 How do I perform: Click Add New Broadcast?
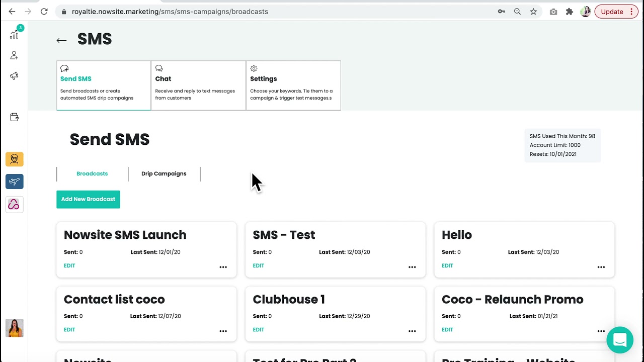[x=88, y=199]
